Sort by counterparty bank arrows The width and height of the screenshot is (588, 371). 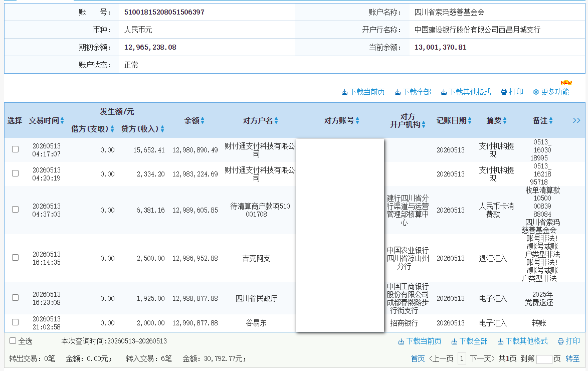[424, 124]
